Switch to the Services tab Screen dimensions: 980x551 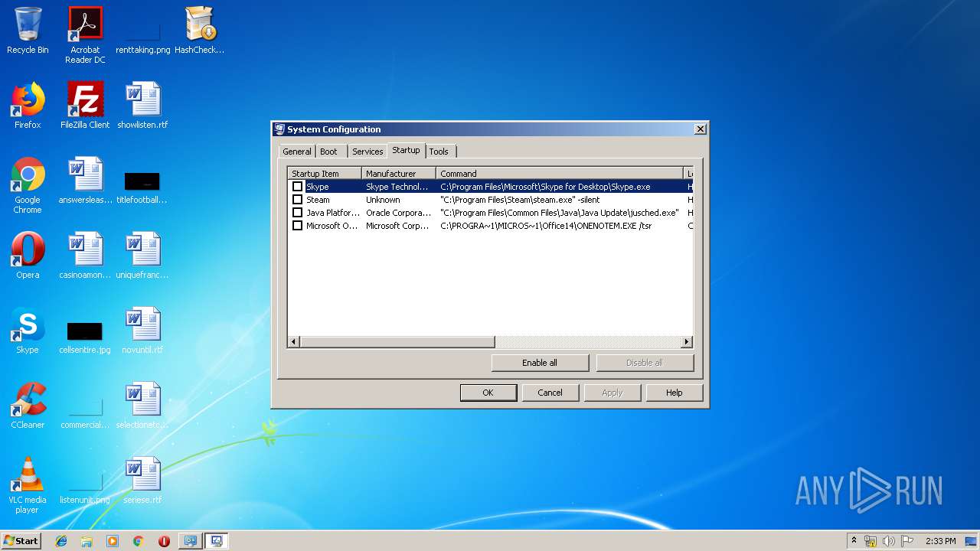coord(367,152)
